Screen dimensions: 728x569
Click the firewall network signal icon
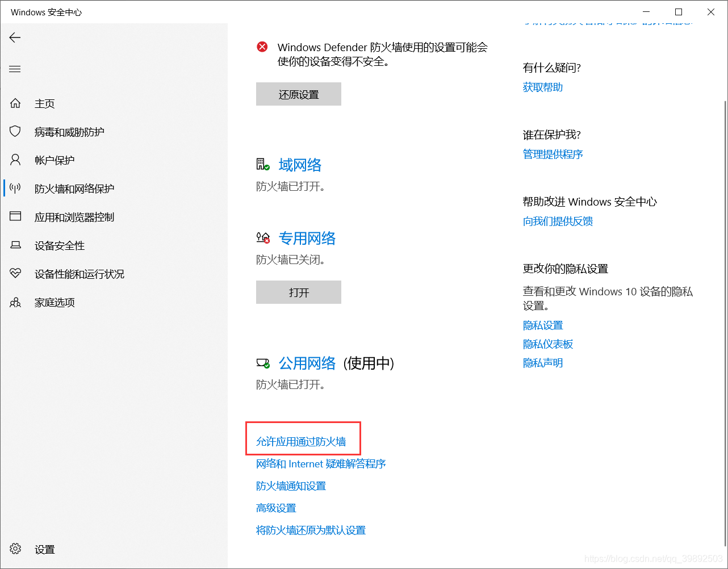point(15,189)
